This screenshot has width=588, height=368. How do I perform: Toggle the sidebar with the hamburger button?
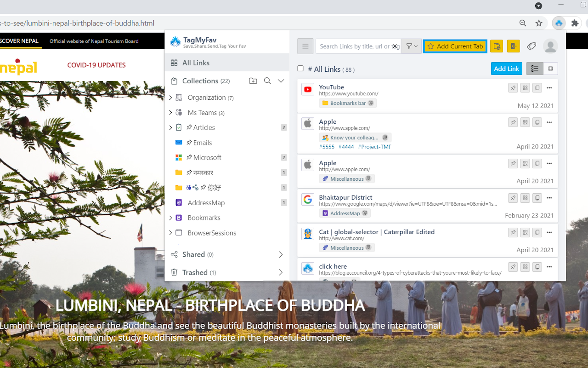(305, 46)
